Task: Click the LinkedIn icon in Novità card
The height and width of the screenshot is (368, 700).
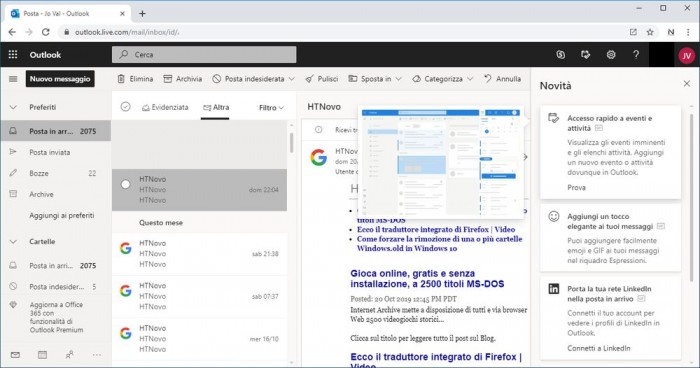Action: (554, 289)
